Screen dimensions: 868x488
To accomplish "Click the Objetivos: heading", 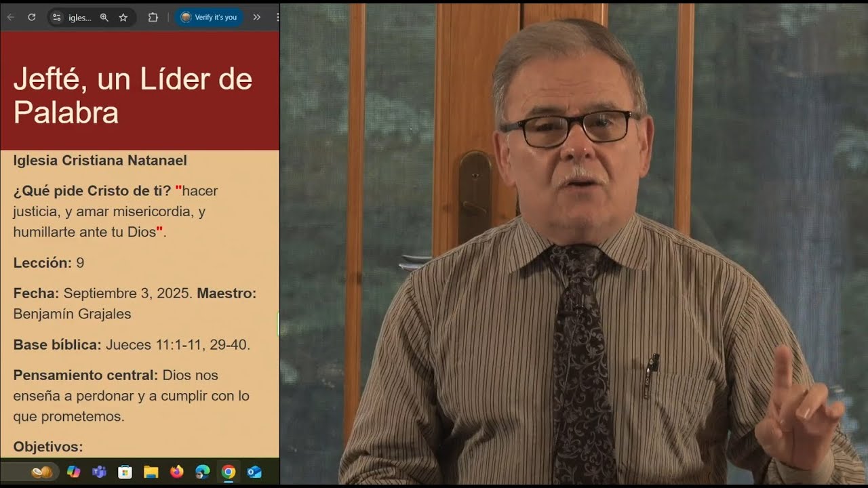I will [x=48, y=447].
